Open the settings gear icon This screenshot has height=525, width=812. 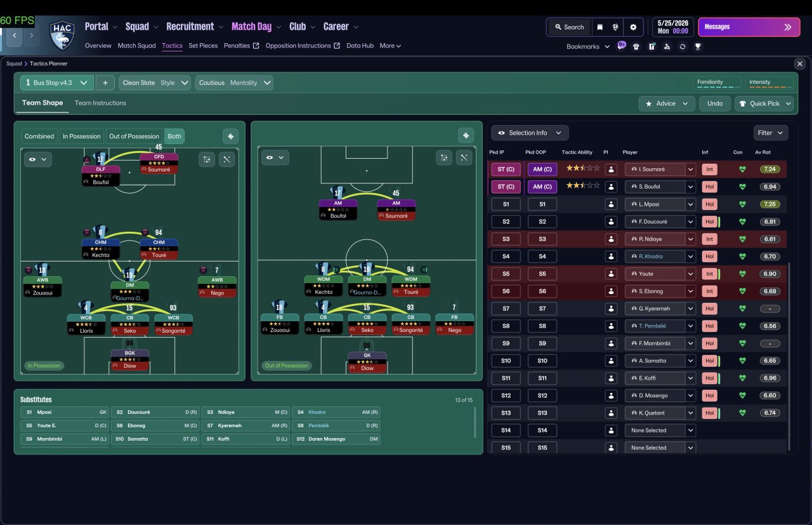click(x=633, y=27)
